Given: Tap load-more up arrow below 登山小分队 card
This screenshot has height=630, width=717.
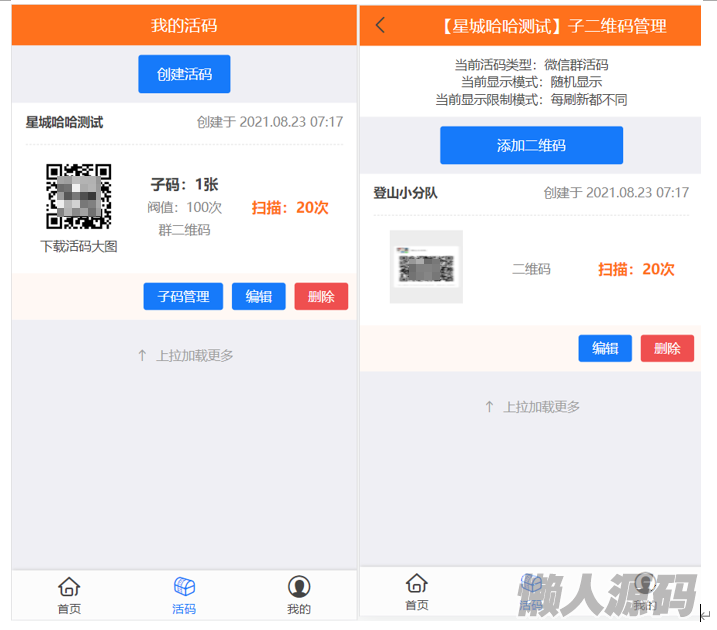Looking at the screenshot, I should (489, 407).
